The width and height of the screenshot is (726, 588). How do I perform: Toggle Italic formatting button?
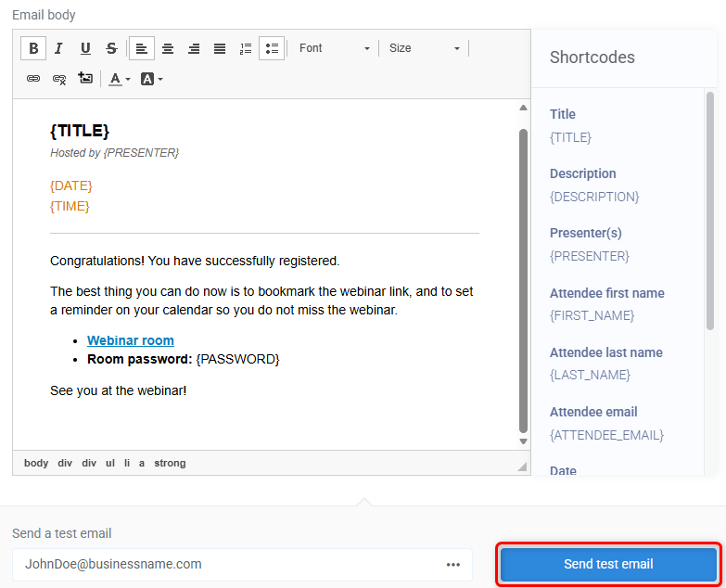pyautogui.click(x=58, y=48)
